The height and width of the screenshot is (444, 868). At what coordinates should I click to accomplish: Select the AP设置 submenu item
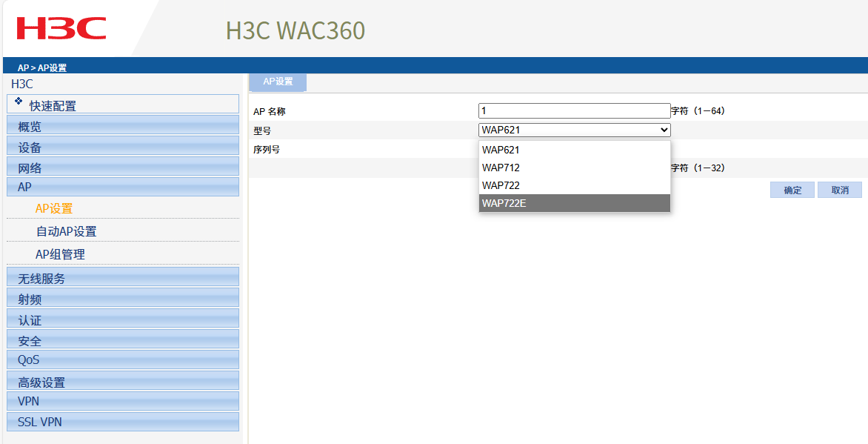[54, 208]
